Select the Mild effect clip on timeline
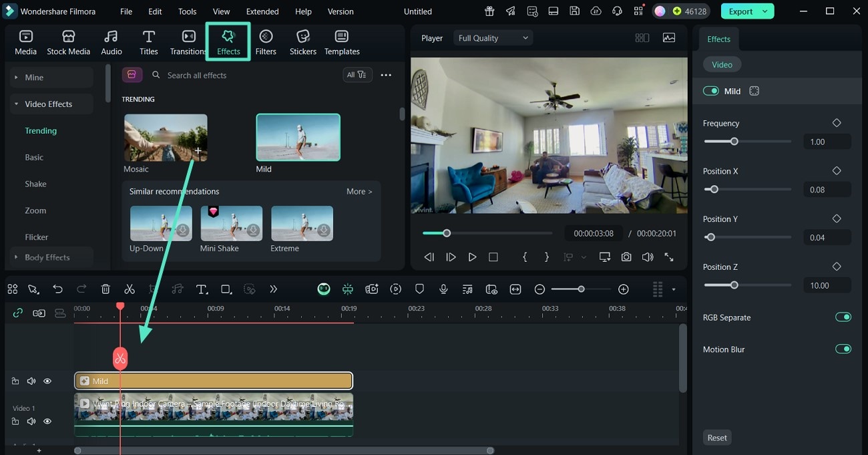This screenshot has height=455, width=868. point(214,381)
